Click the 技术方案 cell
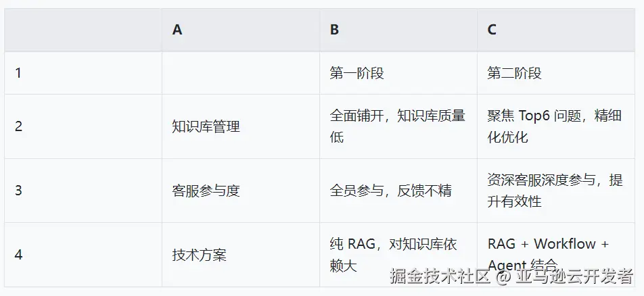 click(x=241, y=255)
